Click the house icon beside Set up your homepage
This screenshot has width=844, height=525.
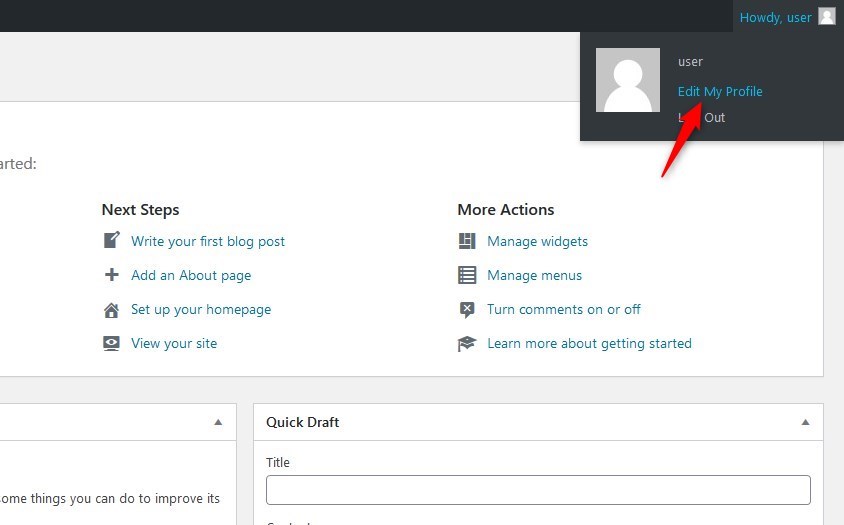click(x=112, y=310)
